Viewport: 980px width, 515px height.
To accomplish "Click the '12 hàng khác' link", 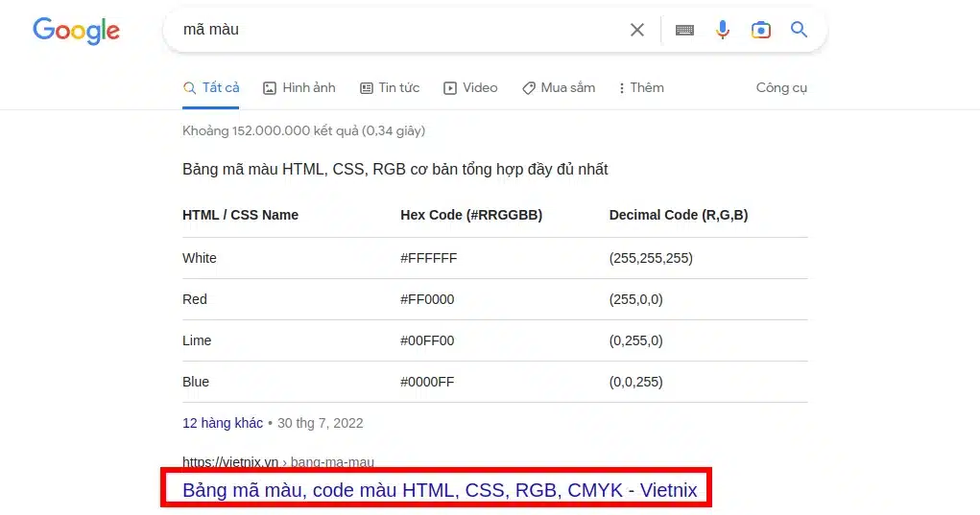I will [x=223, y=423].
